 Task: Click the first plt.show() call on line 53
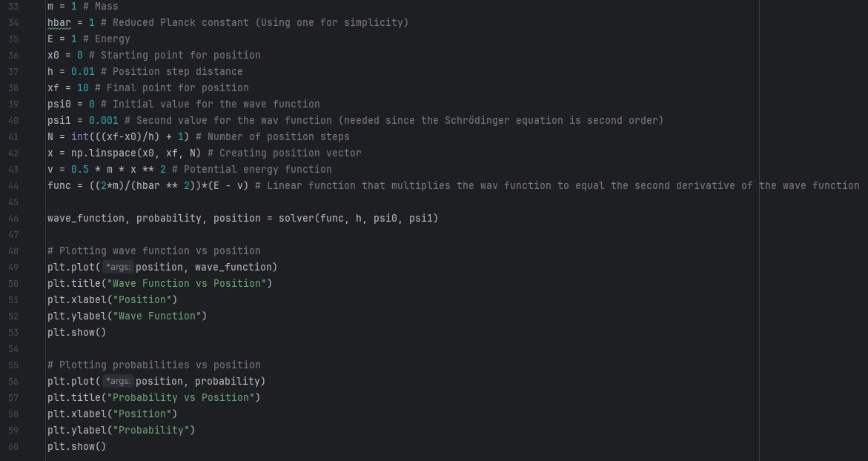(x=76, y=332)
